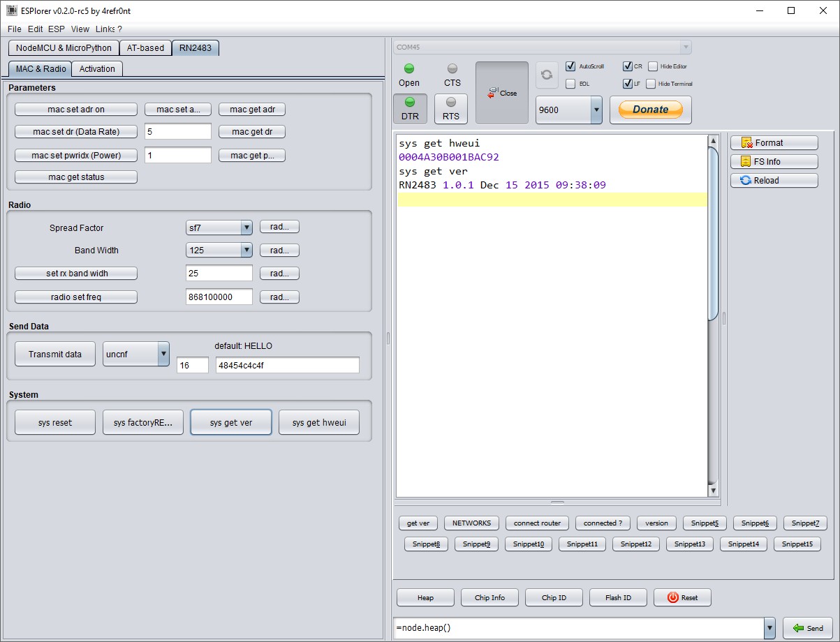Uncheck the CR checkbox
The image size is (840, 642).
pyautogui.click(x=628, y=66)
